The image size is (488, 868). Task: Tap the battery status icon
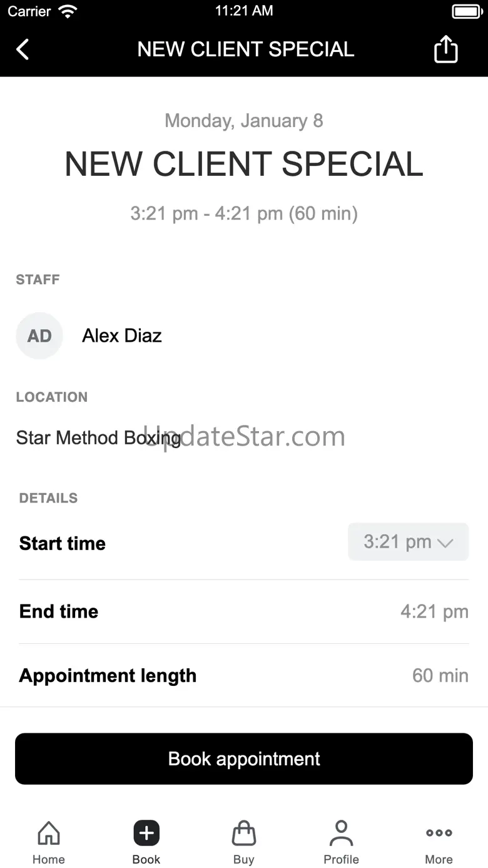467,11
